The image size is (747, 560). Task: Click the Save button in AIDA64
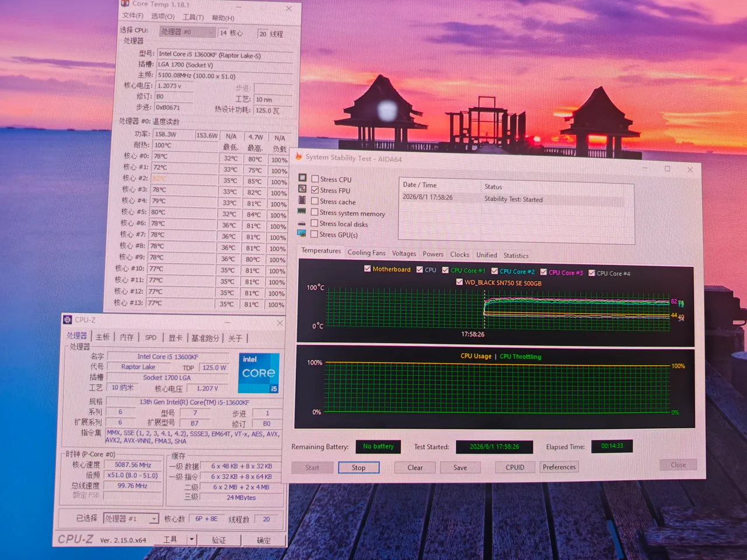click(x=460, y=467)
